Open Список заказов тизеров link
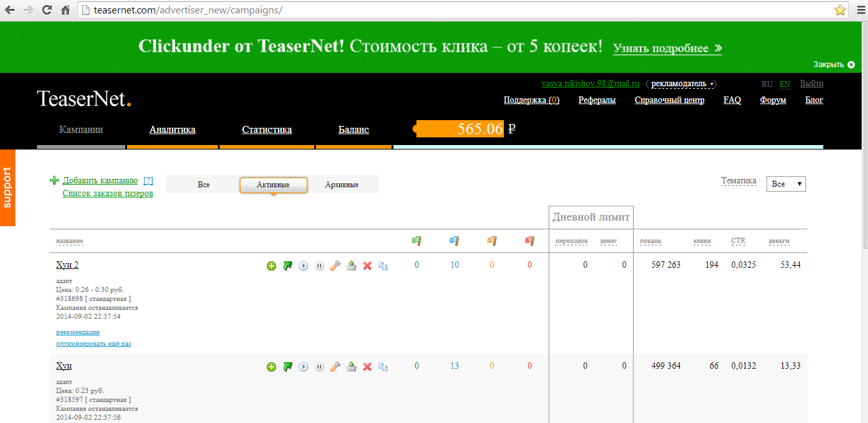 coord(108,194)
